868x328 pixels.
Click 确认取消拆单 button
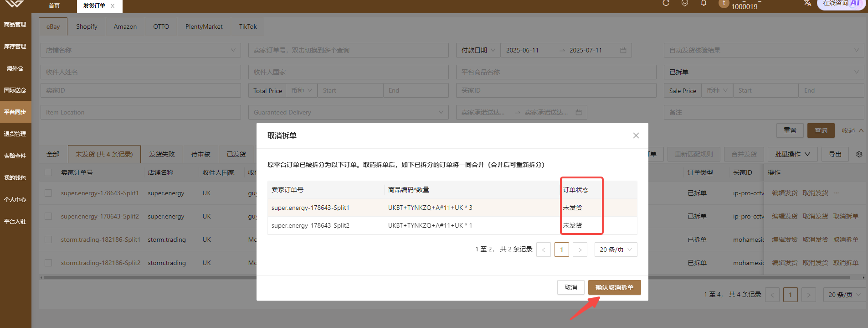[x=615, y=287]
